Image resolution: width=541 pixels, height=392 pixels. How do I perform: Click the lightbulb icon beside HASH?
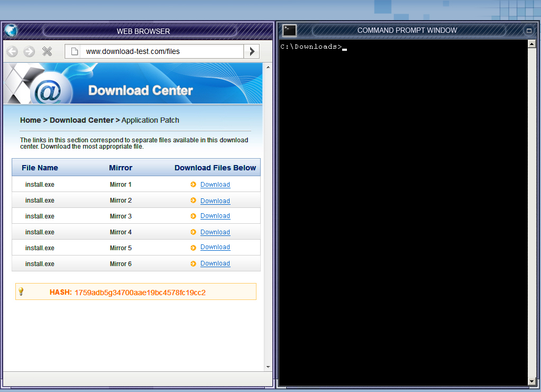coord(21,291)
